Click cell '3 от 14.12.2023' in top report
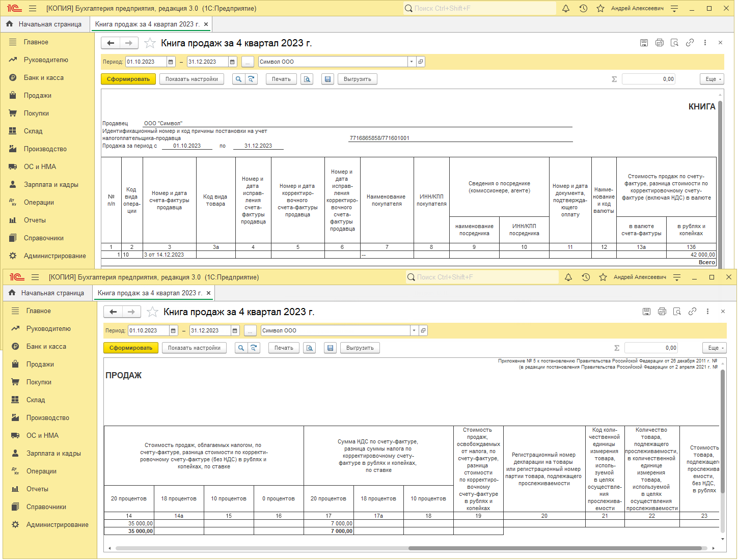Screen dimensions: 738x560 170,255
